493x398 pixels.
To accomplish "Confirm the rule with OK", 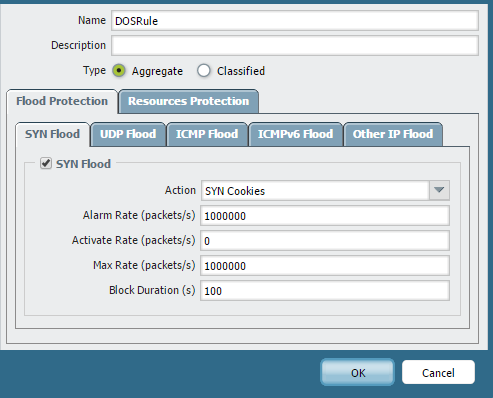I will [358, 372].
